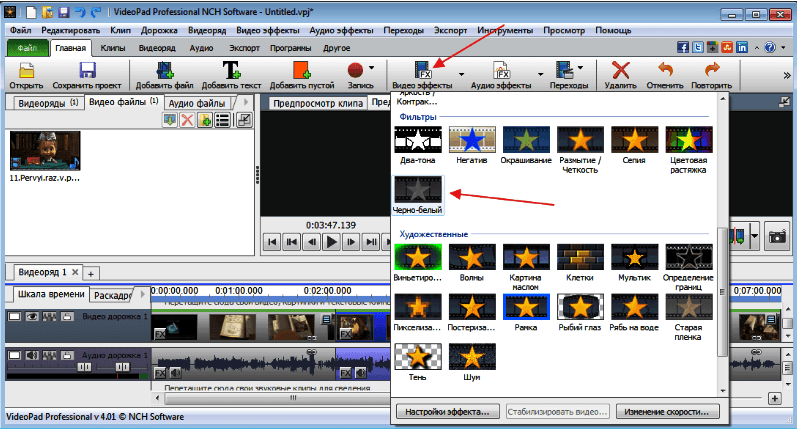797x429 pixels.
Task: Select the Определение границ effect
Action: point(688,267)
